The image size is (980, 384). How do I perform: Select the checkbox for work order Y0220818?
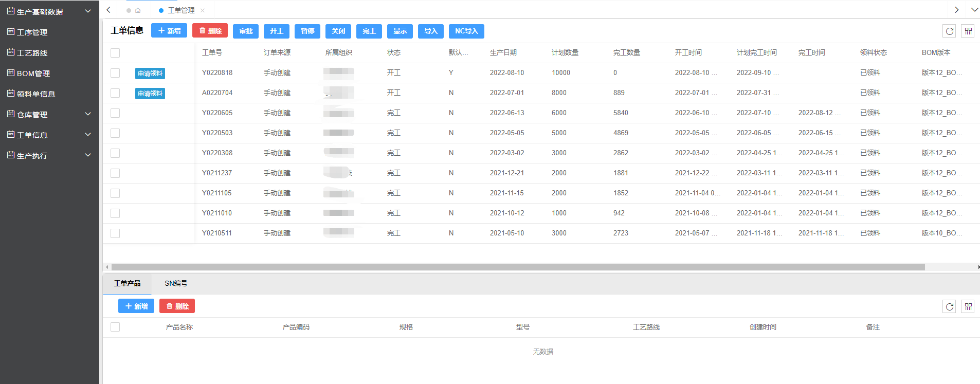(x=115, y=73)
